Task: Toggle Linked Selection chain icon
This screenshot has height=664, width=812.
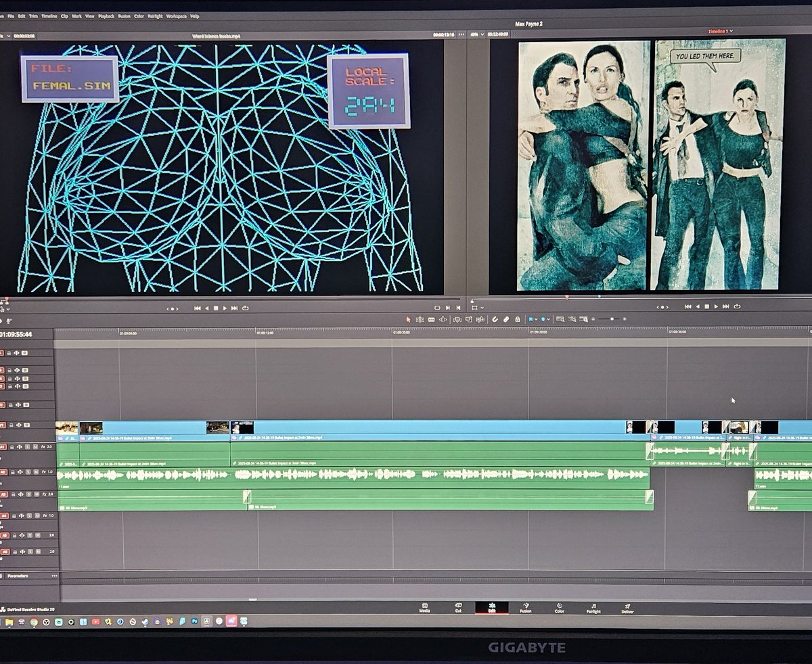Action: click(506, 318)
